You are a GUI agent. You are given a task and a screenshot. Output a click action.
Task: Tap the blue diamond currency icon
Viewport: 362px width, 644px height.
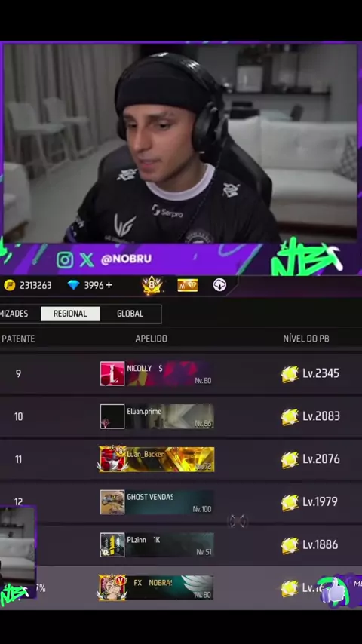point(73,285)
